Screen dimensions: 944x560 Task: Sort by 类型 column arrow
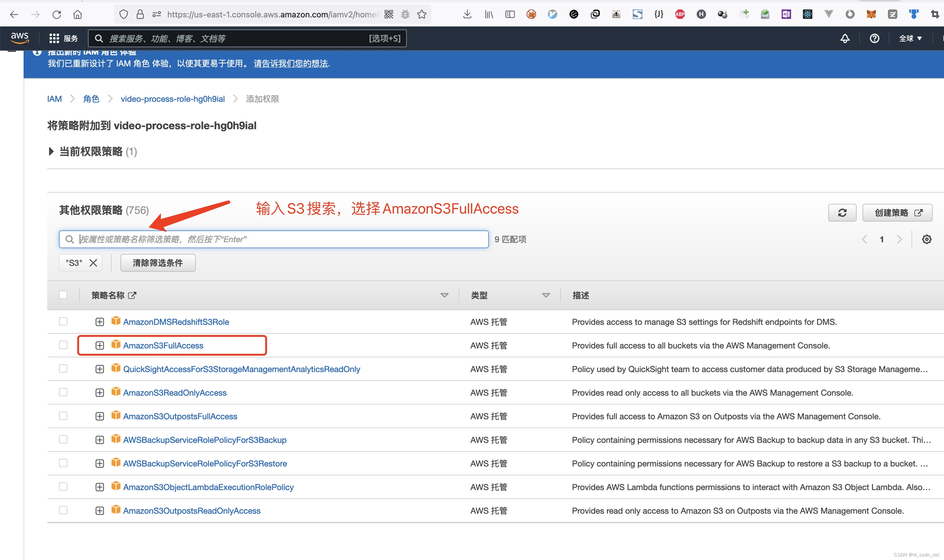point(546,295)
